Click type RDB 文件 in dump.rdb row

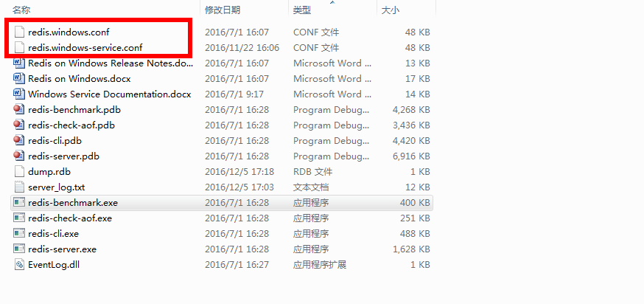tap(313, 171)
